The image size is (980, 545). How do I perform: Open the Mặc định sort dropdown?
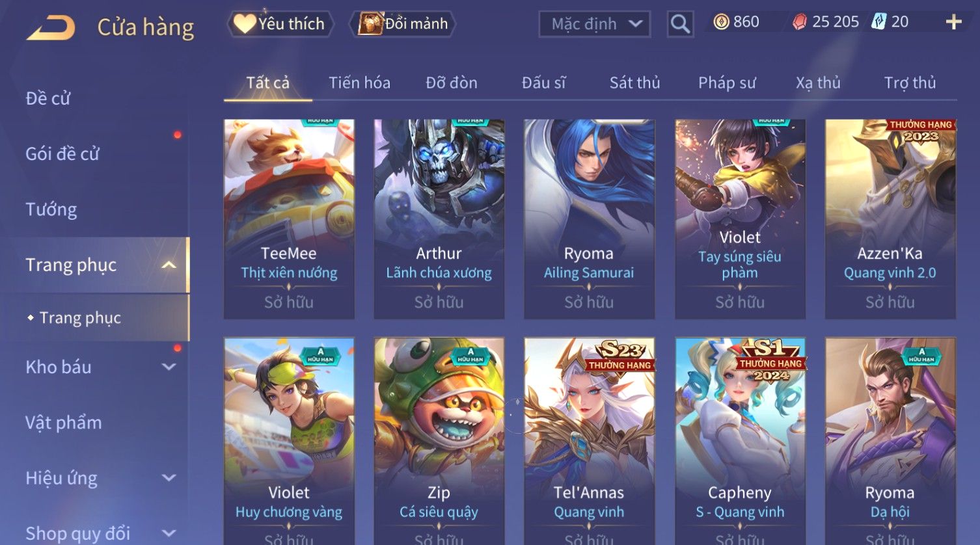595,24
